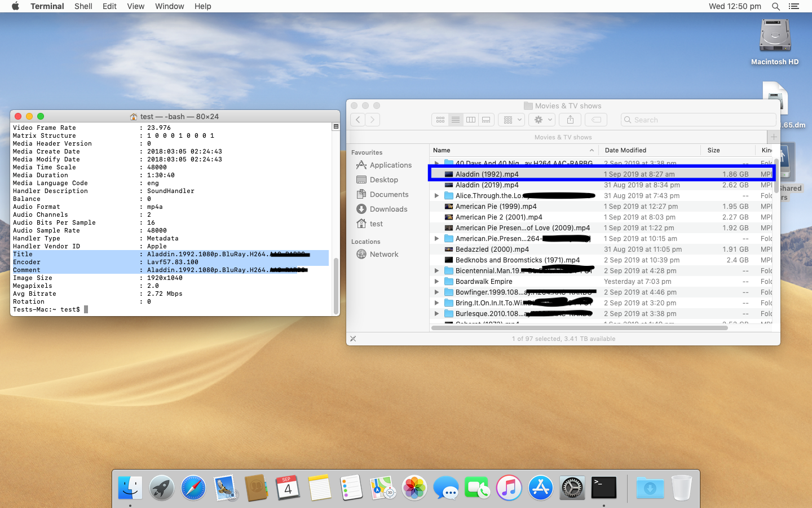Expand the Burlesque.2010 folder
The height and width of the screenshot is (508, 812).
pyautogui.click(x=436, y=314)
